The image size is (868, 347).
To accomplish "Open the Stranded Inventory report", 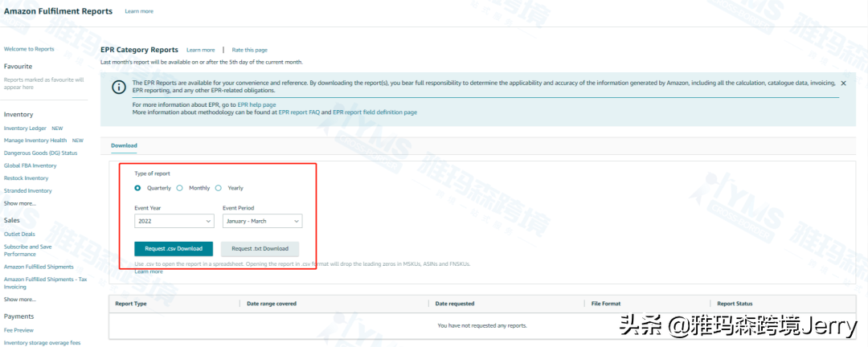I will pyautogui.click(x=27, y=191).
